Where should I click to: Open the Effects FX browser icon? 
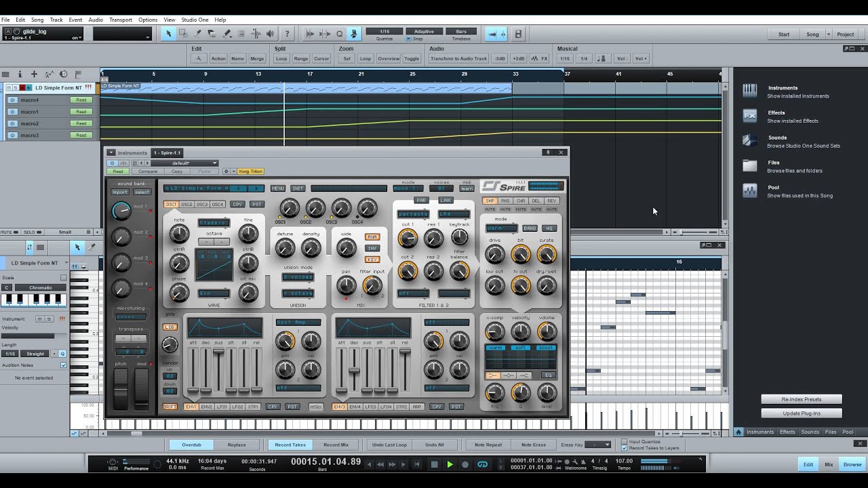[x=749, y=116]
